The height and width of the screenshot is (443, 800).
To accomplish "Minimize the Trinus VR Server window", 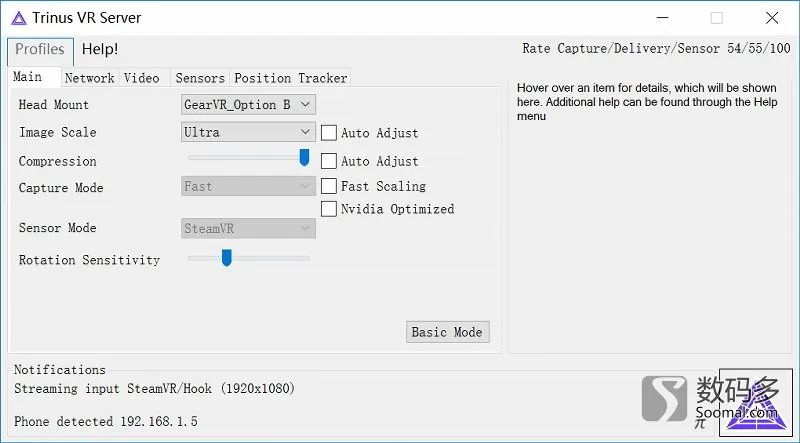I will [662, 18].
